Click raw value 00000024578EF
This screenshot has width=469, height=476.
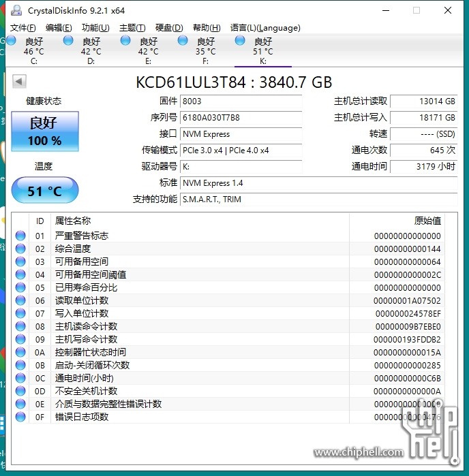click(x=408, y=314)
